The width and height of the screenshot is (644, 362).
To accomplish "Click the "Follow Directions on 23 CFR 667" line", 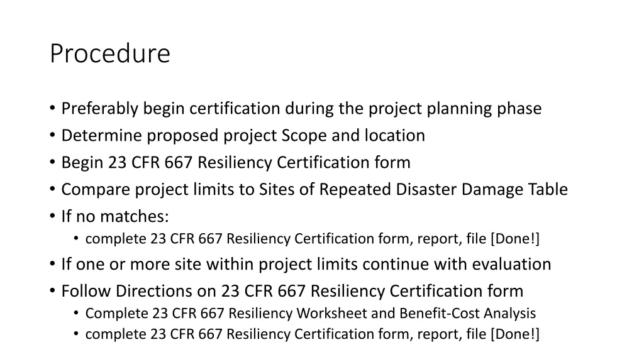I will click(x=292, y=291).
